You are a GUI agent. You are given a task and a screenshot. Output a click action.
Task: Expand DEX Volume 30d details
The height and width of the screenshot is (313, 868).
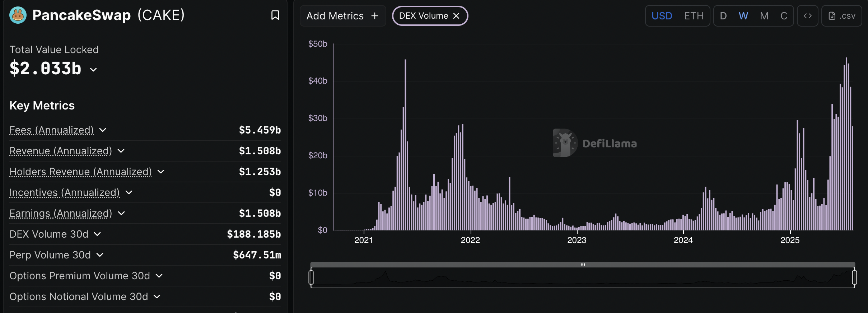(97, 234)
